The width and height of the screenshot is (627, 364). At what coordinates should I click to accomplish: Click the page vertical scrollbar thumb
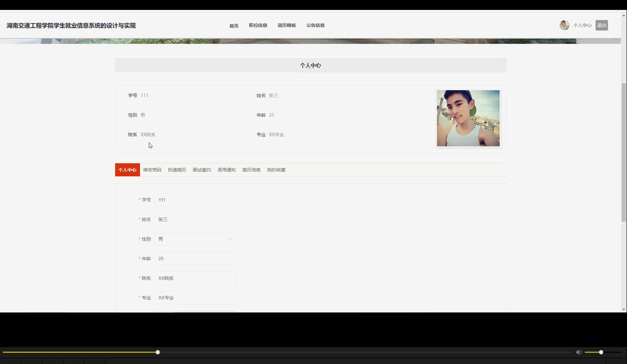coord(624,152)
